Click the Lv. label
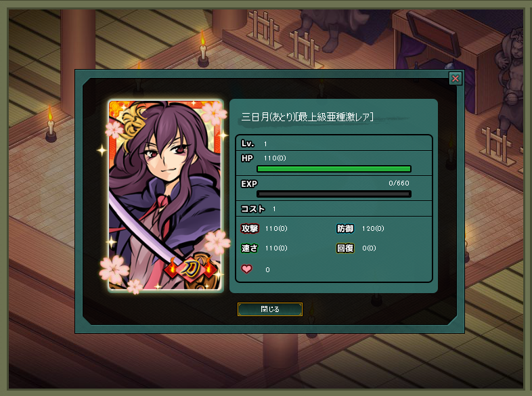532x396 pixels. [x=248, y=144]
